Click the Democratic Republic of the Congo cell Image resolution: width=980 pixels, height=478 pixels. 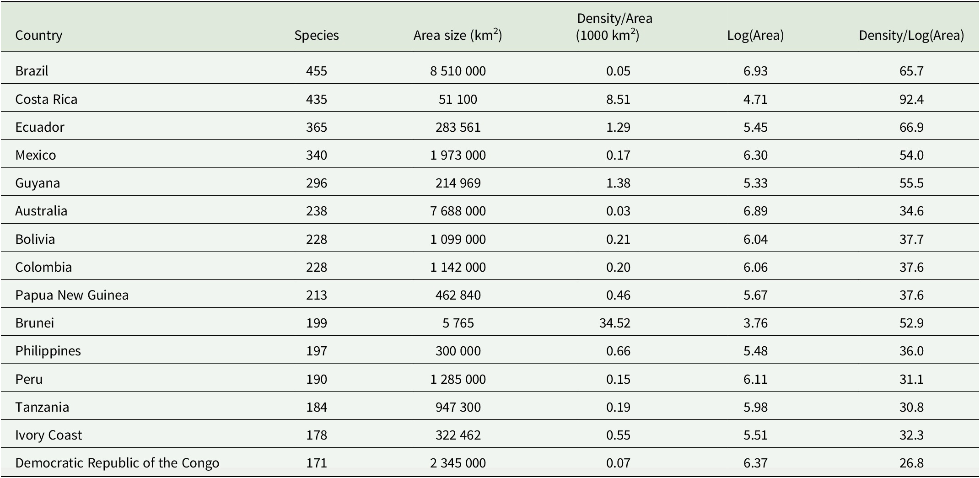pyautogui.click(x=117, y=463)
